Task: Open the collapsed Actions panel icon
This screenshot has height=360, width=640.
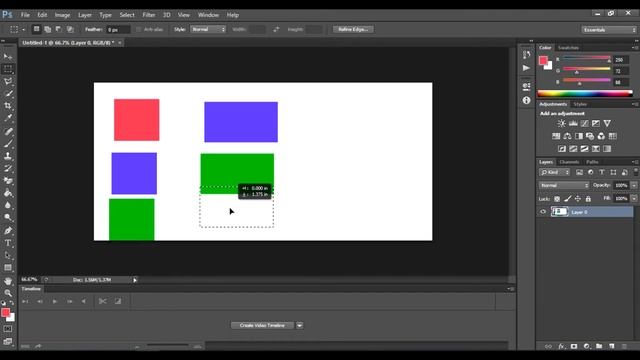Action: point(527,68)
